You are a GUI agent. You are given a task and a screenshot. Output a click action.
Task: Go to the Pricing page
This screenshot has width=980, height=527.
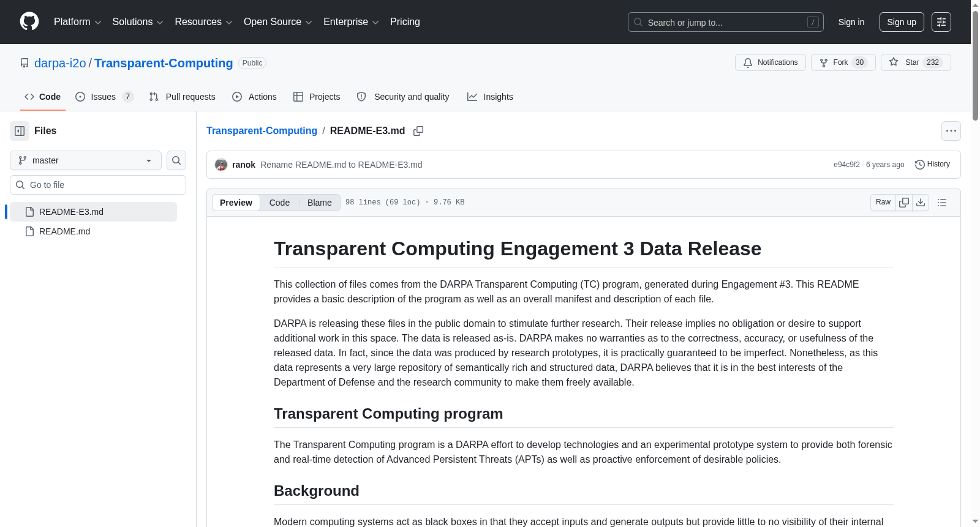pyautogui.click(x=405, y=22)
